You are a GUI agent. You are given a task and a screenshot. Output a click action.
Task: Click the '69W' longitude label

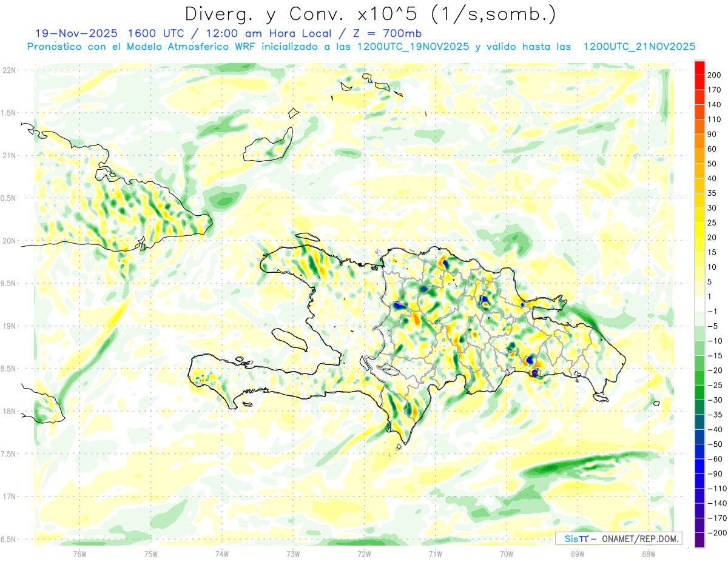point(578,554)
